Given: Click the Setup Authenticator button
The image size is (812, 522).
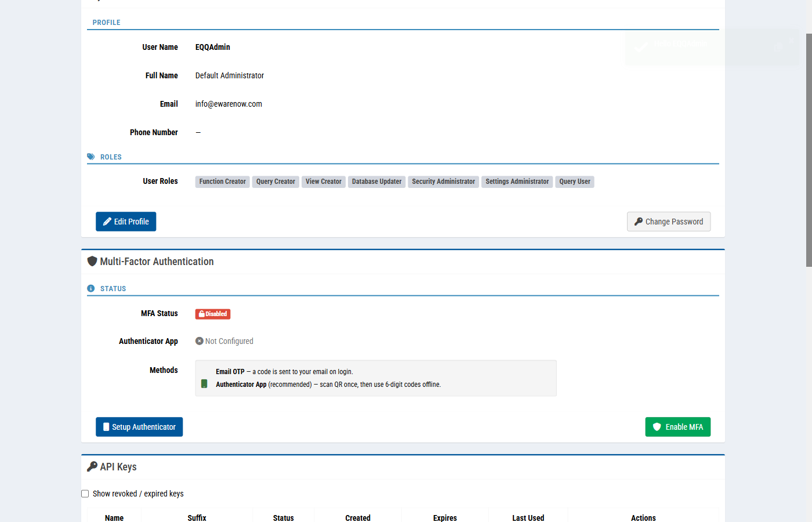Looking at the screenshot, I should click(139, 426).
